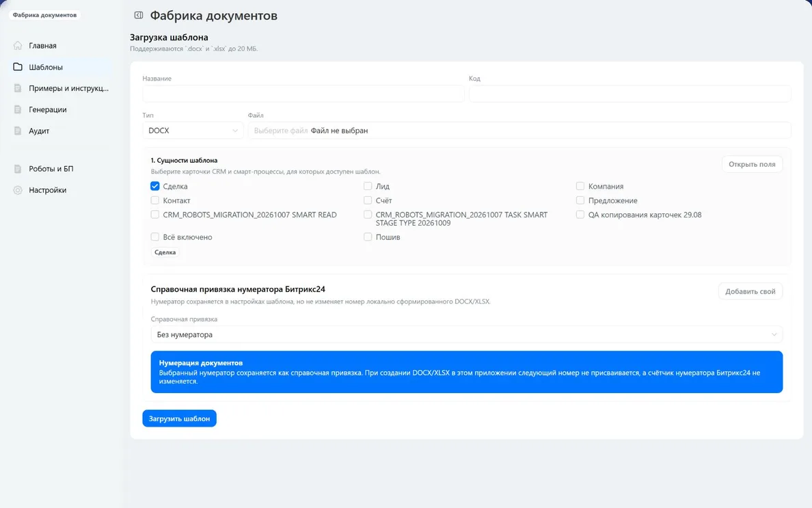This screenshot has height=508, width=812.
Task: Open Настройки in the sidebar
Action: pyautogui.click(x=61, y=190)
